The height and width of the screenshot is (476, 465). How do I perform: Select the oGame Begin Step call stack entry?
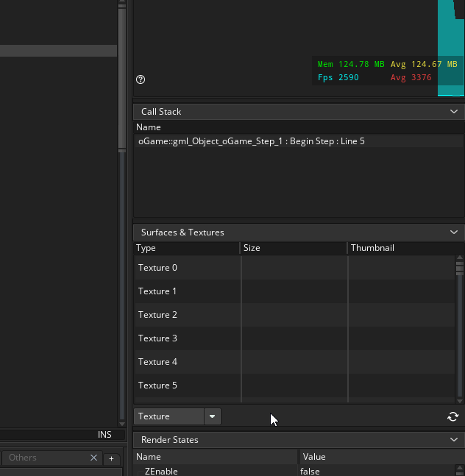(x=251, y=141)
